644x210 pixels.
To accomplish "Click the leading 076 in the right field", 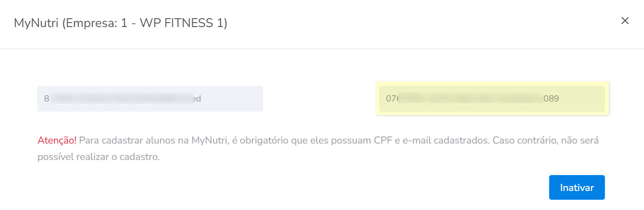I will point(392,99).
